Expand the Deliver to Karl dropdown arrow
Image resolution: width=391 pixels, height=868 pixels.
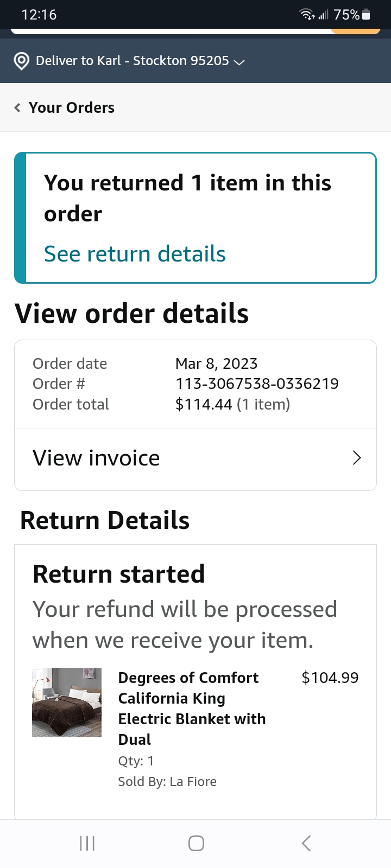[x=239, y=62]
